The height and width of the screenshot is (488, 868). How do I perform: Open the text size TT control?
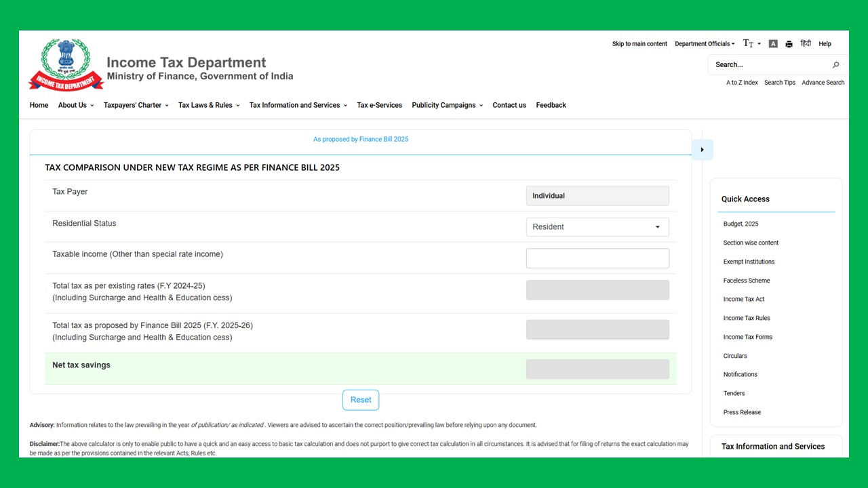(x=751, y=43)
